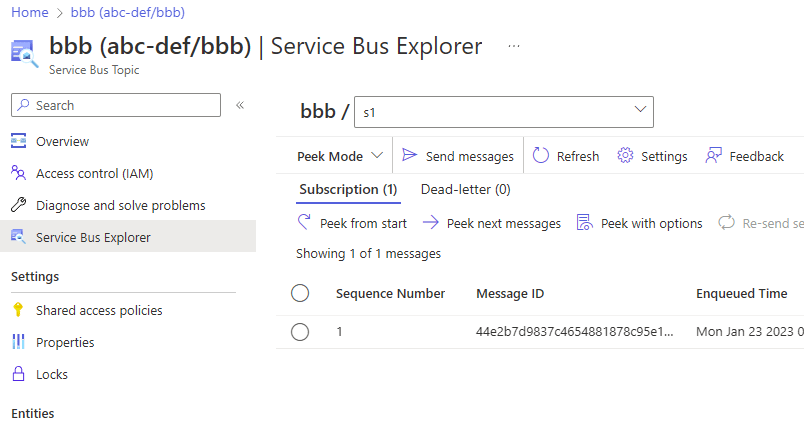Click message ID 44e2b7d9837c4654881878c95e1...

click(x=574, y=332)
